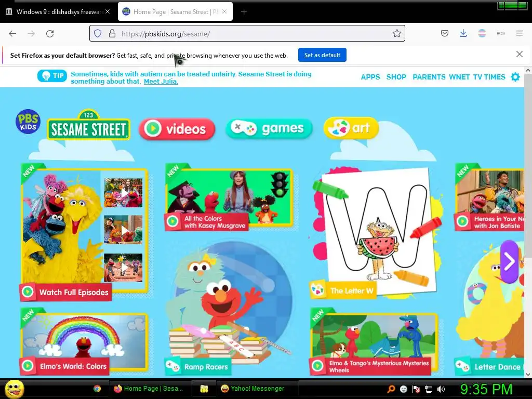Advance the carousel with the purple arrow
Viewport: 532px width, 399px height.
coord(509,261)
